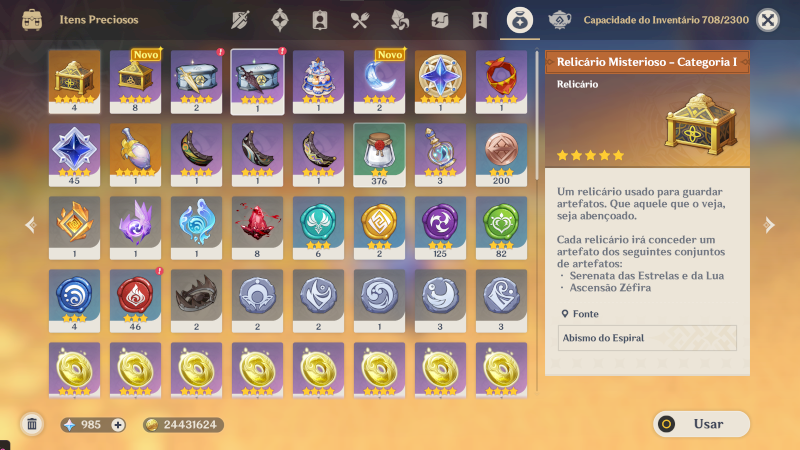
Task: Switch to the Materials tab
Action: pos(399,20)
